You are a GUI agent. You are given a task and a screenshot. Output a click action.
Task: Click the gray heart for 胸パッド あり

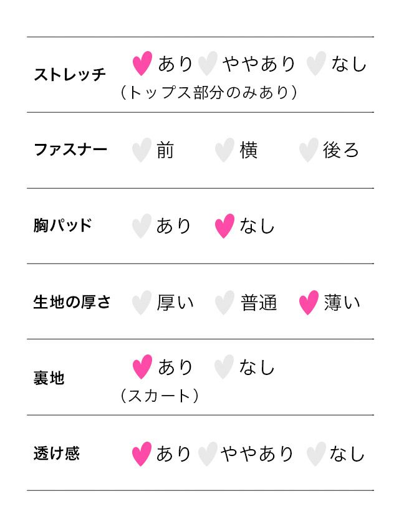pyautogui.click(x=142, y=226)
